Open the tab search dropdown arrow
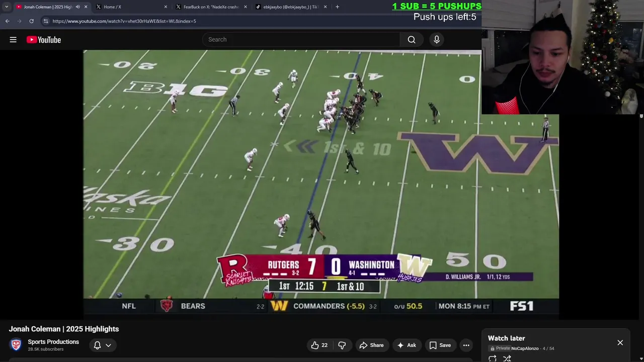Screen dimensions: 644x362 (x=7, y=7)
